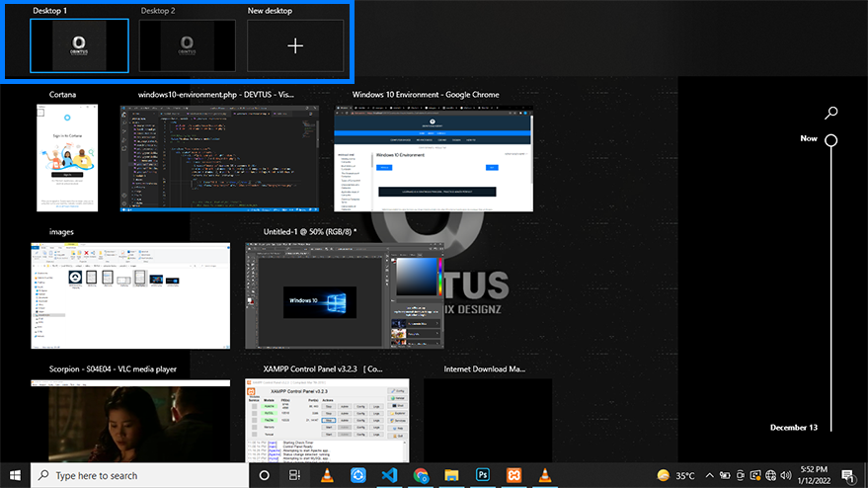This screenshot has height=488, width=868.
Task: Toggle the Task View taskbar button
Action: (294, 475)
